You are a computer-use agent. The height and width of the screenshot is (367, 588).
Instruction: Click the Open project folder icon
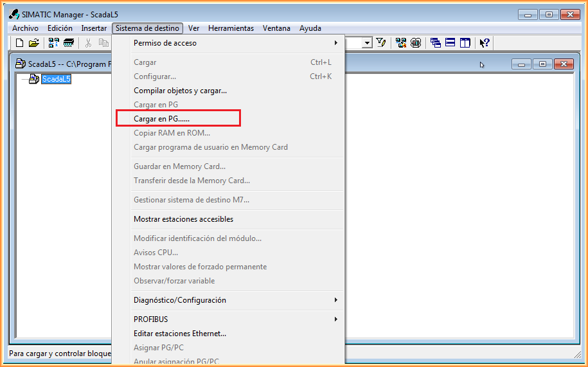(x=33, y=43)
